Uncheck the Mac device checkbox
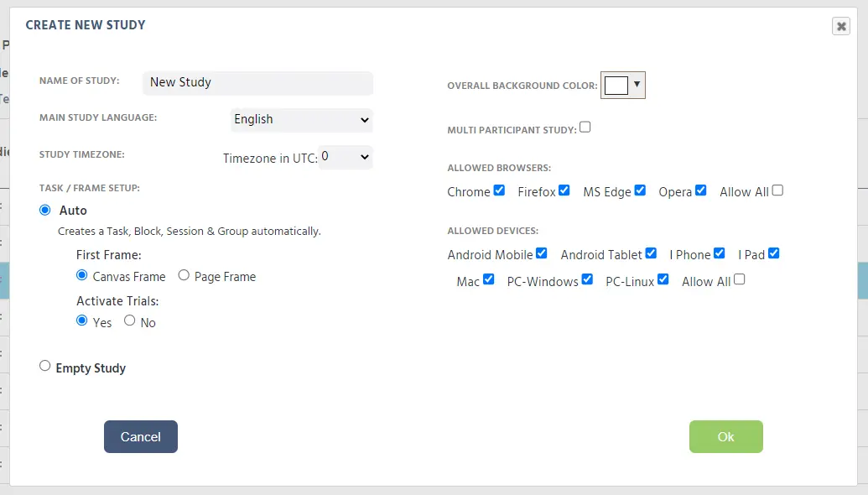 [488, 279]
